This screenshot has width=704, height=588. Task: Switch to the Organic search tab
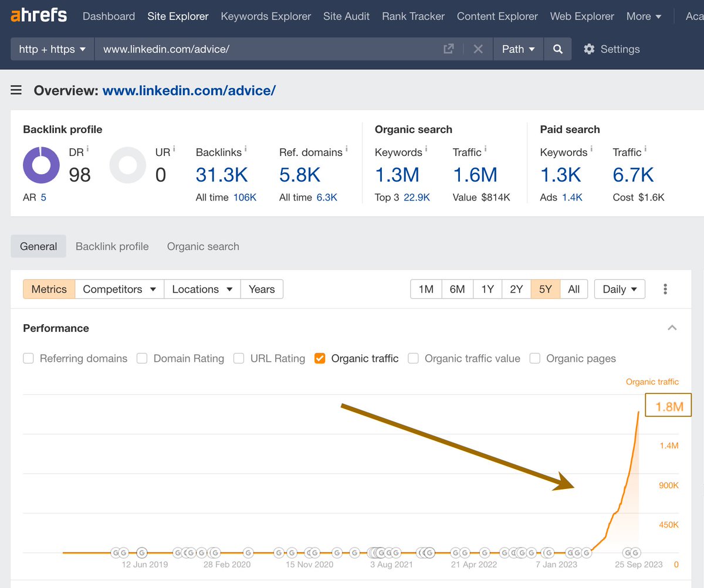click(x=203, y=247)
